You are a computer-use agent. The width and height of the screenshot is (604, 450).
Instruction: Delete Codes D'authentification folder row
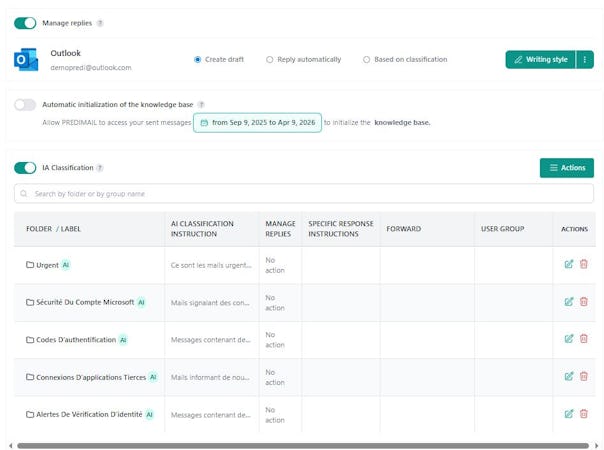pyautogui.click(x=584, y=339)
